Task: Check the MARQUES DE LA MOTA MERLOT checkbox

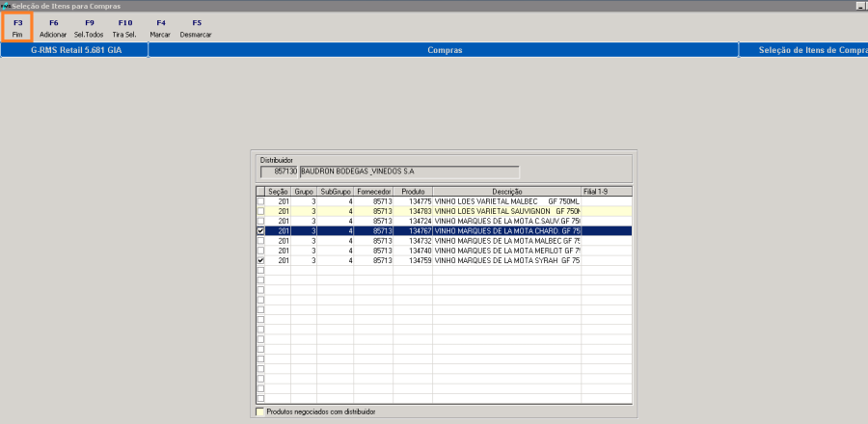Action: [x=260, y=251]
